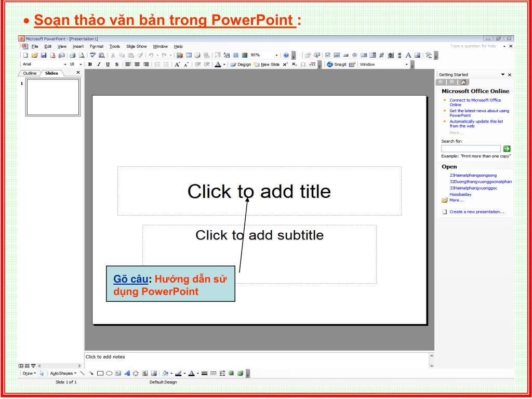Center the text alignment
The width and height of the screenshot is (532, 399).
tap(137, 64)
